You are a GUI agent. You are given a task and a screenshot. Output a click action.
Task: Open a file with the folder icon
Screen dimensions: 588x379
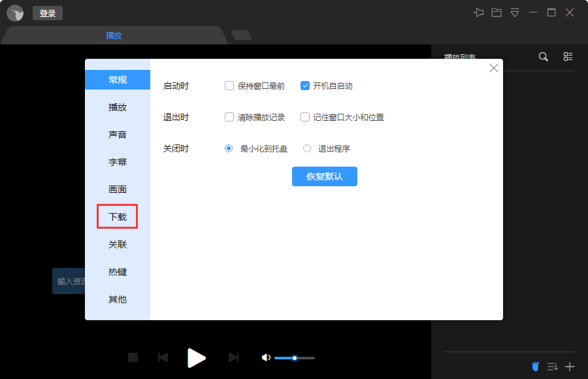[497, 12]
